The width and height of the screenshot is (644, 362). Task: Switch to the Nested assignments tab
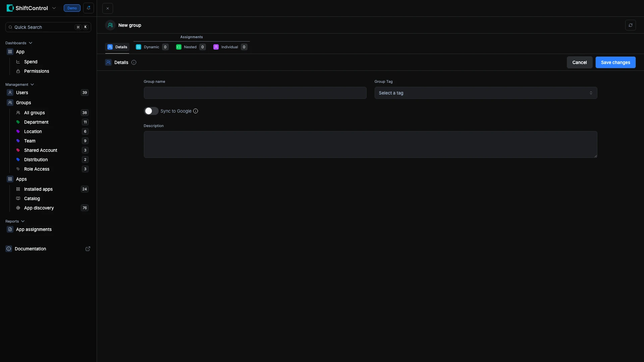[x=190, y=47]
